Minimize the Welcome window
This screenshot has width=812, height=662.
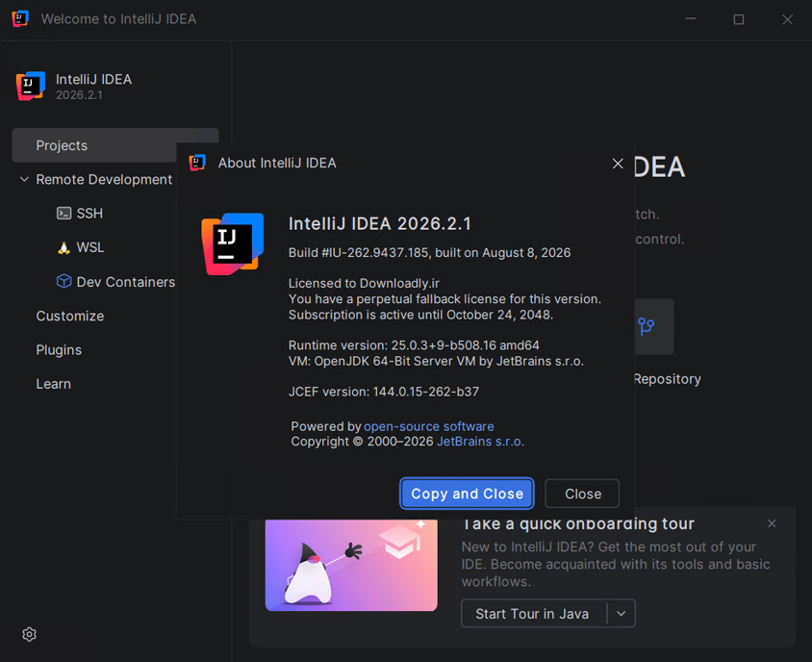[691, 19]
